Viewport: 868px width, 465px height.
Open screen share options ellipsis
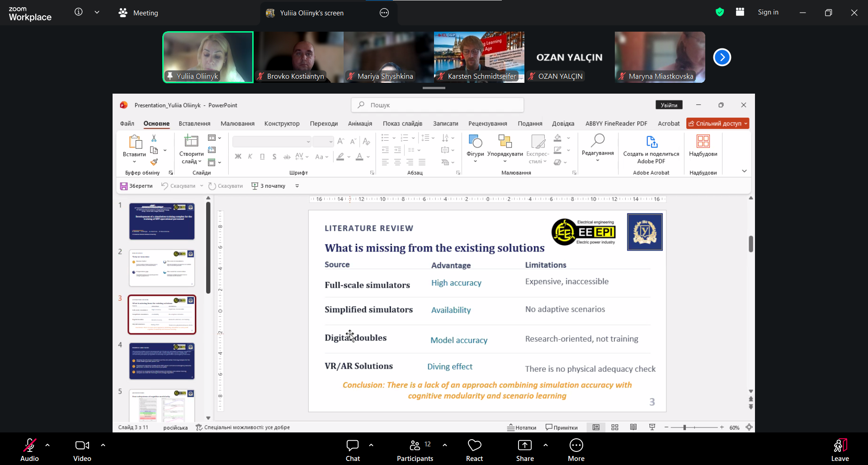tap(384, 13)
